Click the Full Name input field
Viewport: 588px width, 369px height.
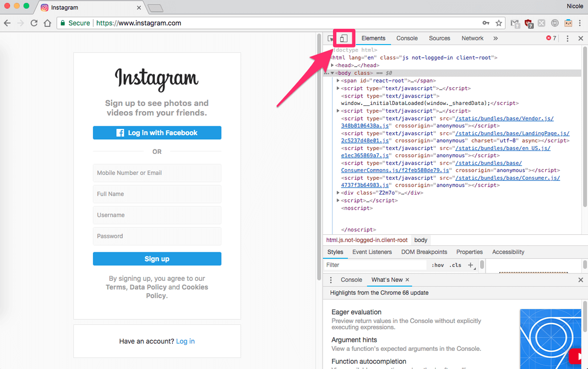pos(157,194)
